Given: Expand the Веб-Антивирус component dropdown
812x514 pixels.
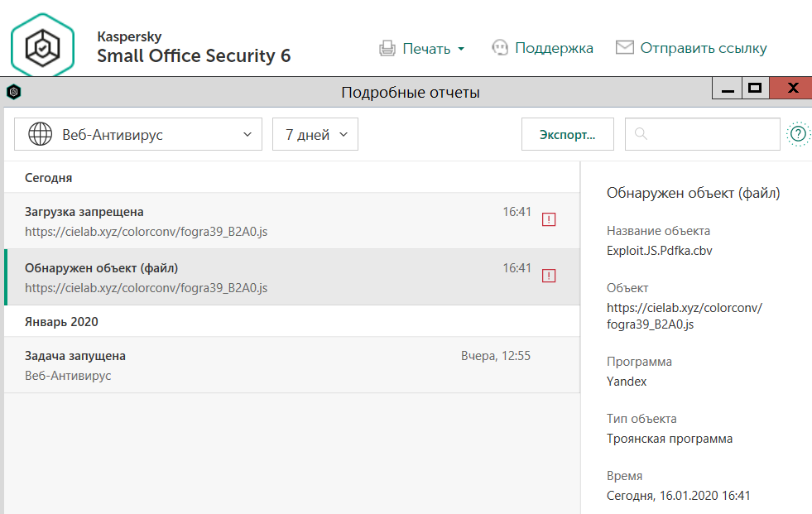Looking at the screenshot, I should click(247, 134).
